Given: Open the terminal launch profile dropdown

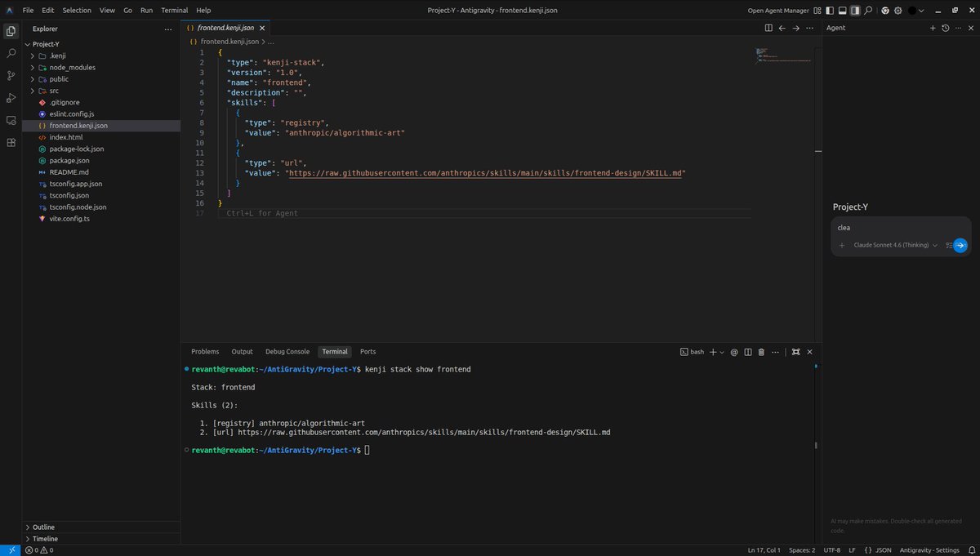Looking at the screenshot, I should pos(722,352).
